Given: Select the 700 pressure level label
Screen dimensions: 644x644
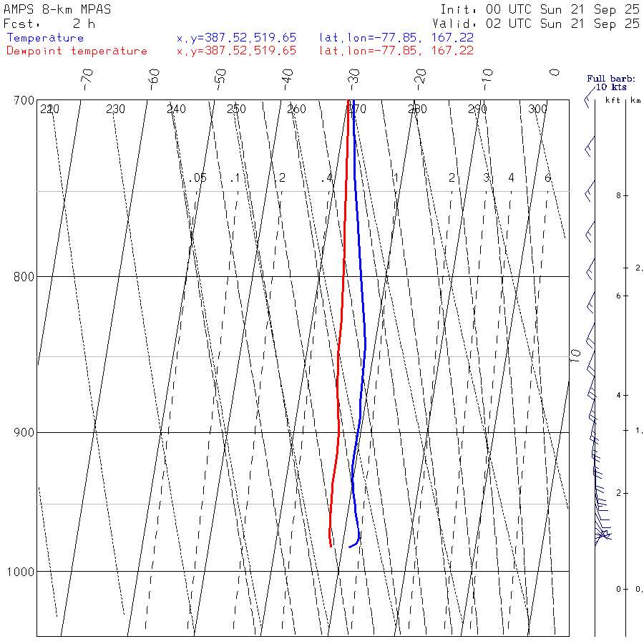Looking at the screenshot, I should 24,101.
